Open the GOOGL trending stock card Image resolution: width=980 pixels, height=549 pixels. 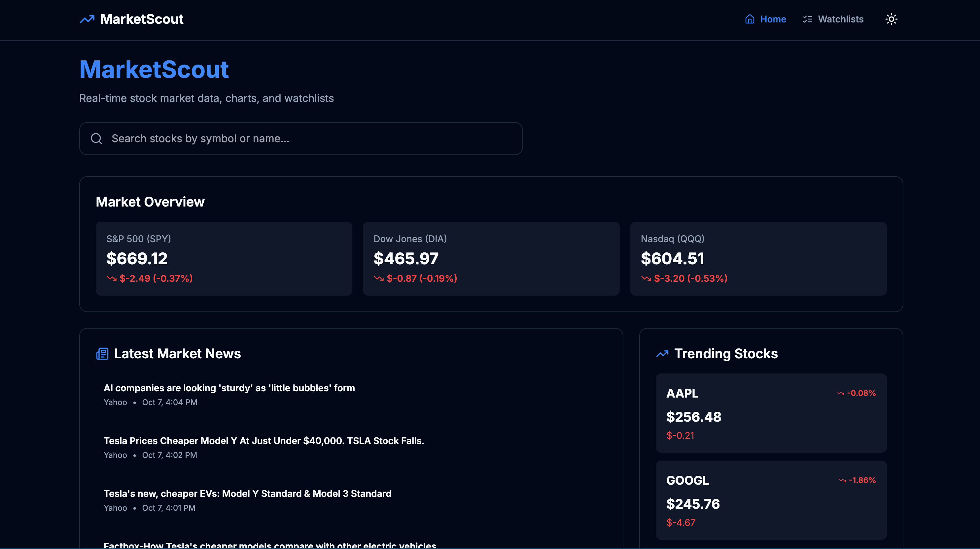click(771, 500)
